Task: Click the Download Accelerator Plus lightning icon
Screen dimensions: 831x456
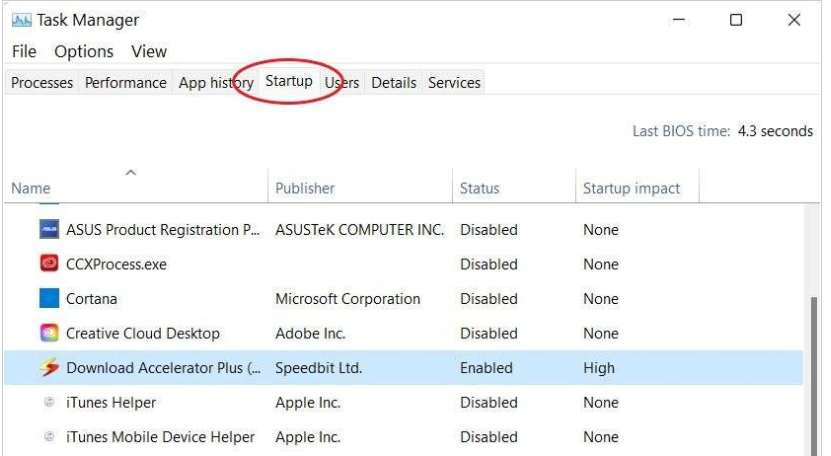Action: (x=49, y=368)
